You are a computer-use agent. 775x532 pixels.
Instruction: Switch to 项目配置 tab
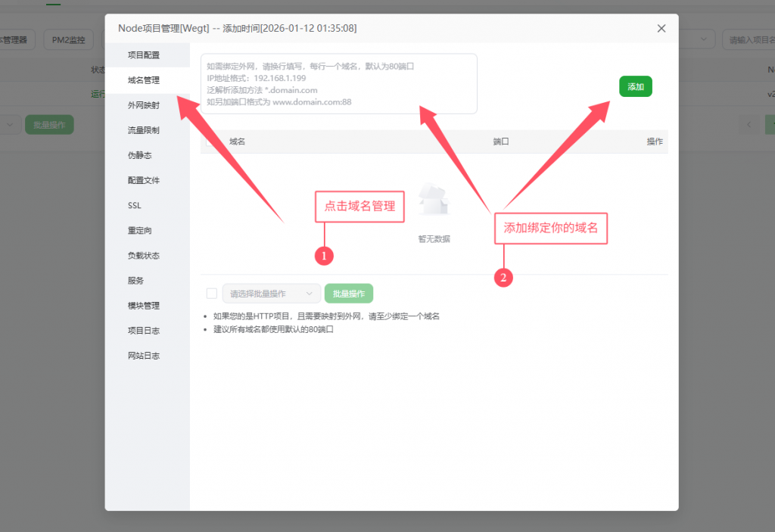pos(144,55)
